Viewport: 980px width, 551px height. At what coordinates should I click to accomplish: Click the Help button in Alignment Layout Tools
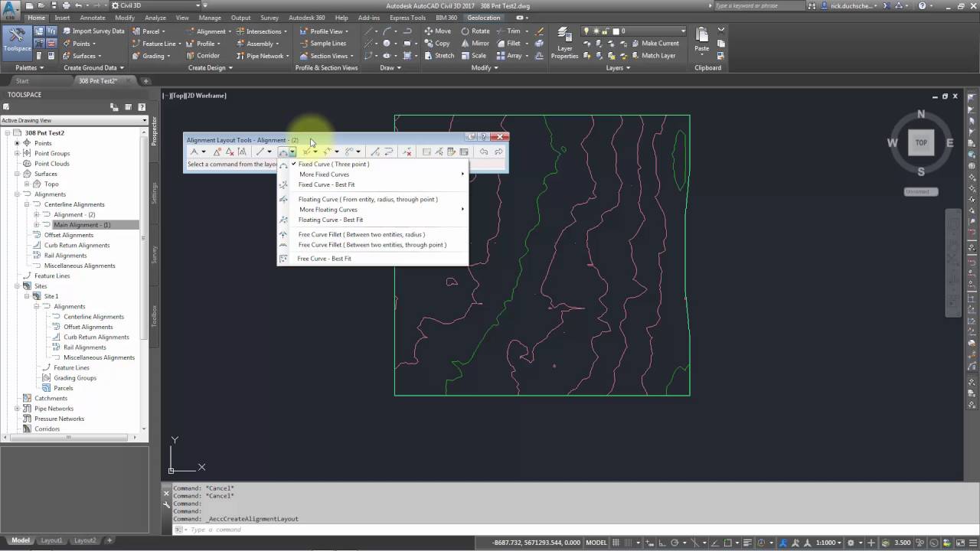point(482,137)
